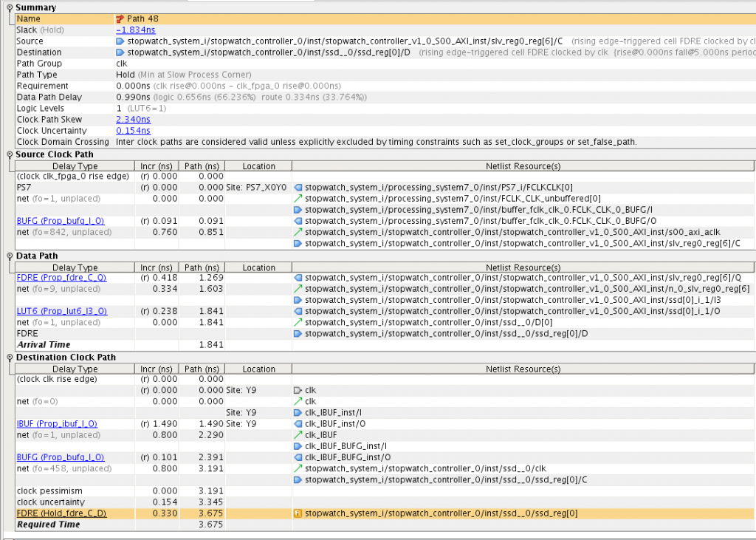Click the Destination pin icon beside ssd_reg[0]/D in Summary
The height and width of the screenshot is (540, 756).
(x=120, y=52)
